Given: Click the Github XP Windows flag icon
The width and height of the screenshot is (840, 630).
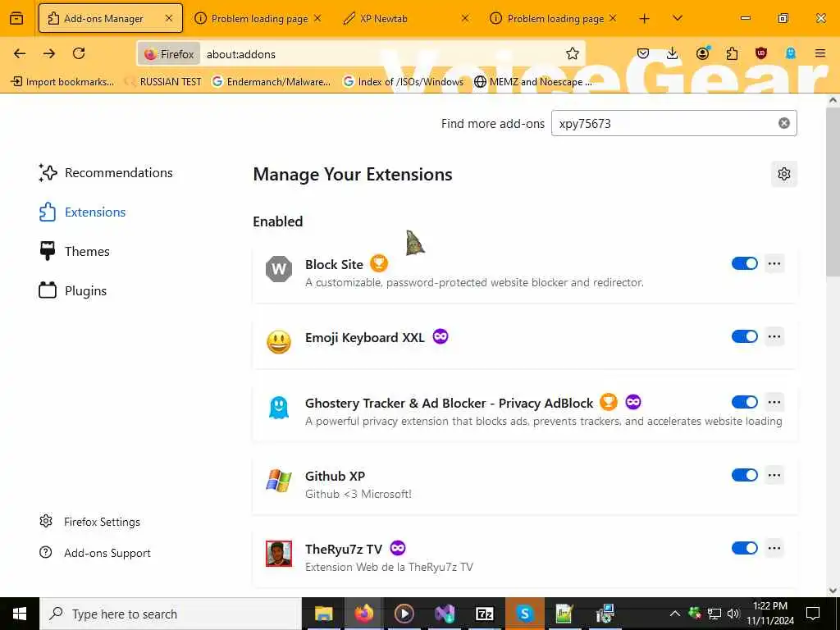Looking at the screenshot, I should 279,481.
